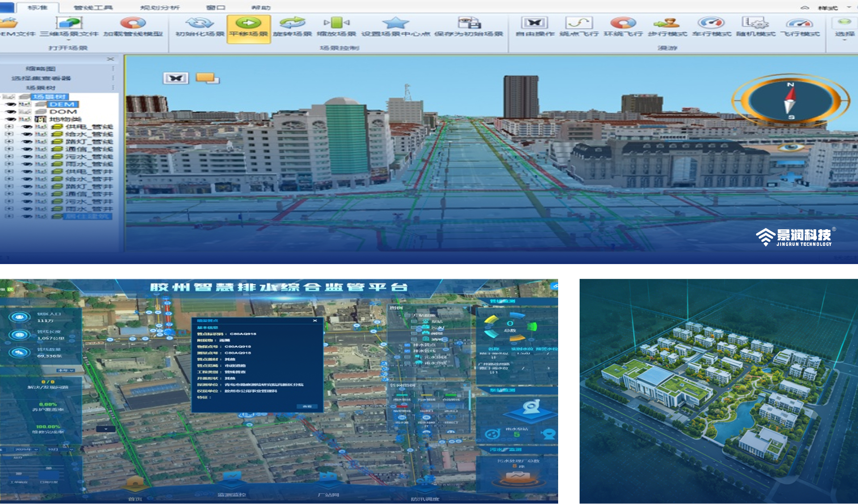The image size is (858, 504).
Task: Select the highlighted 平移场景 pan tool
Action: (x=248, y=29)
